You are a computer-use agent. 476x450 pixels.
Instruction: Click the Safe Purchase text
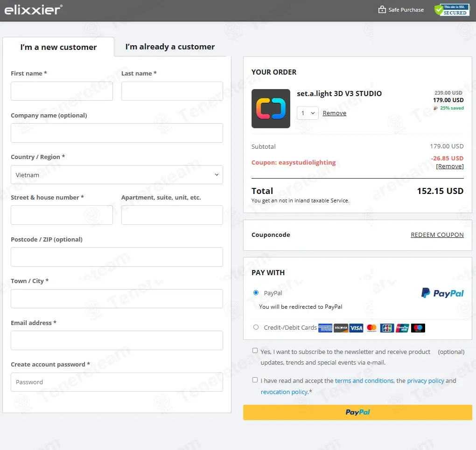[406, 10]
